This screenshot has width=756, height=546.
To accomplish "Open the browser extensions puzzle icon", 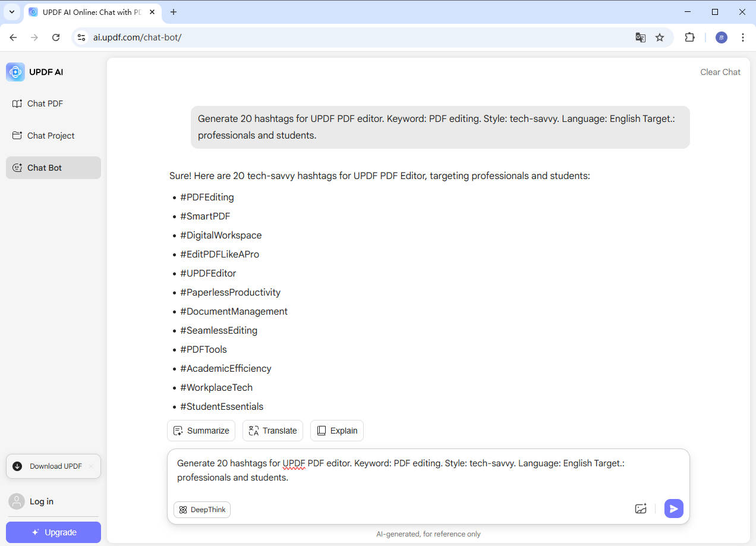I will tap(689, 37).
